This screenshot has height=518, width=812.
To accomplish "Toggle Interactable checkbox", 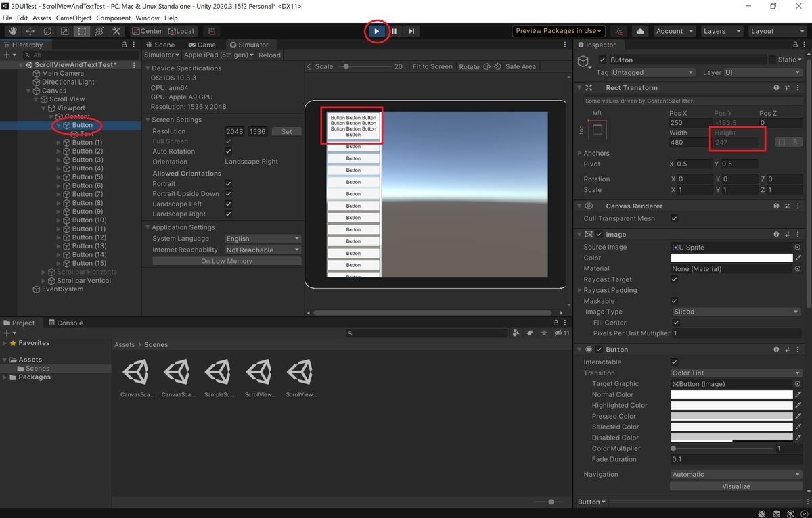I will [674, 362].
